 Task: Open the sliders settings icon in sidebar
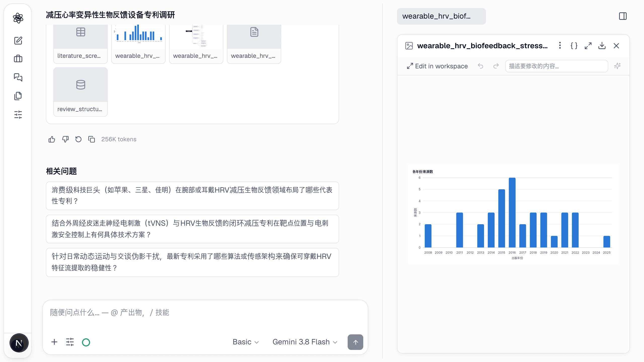point(18,115)
